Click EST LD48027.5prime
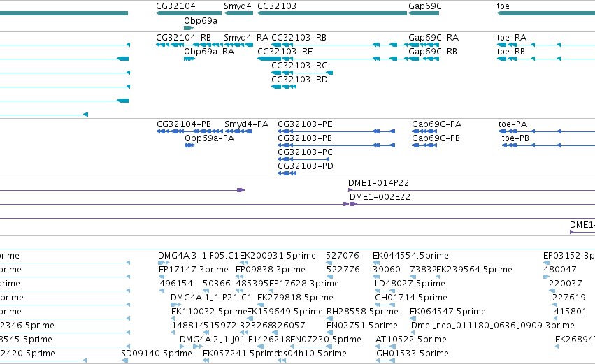This screenshot has height=364, width=595. tap(410, 284)
